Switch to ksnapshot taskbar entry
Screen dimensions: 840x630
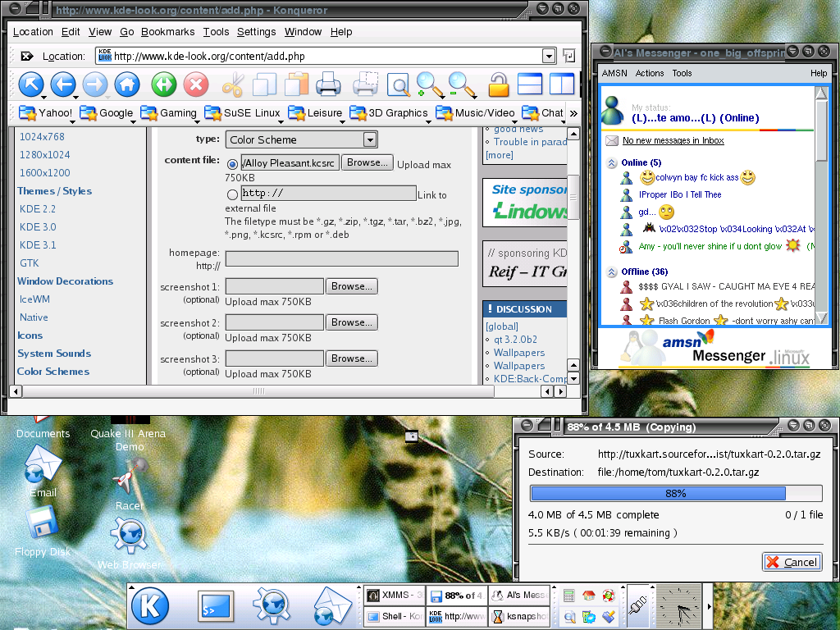coord(520,616)
